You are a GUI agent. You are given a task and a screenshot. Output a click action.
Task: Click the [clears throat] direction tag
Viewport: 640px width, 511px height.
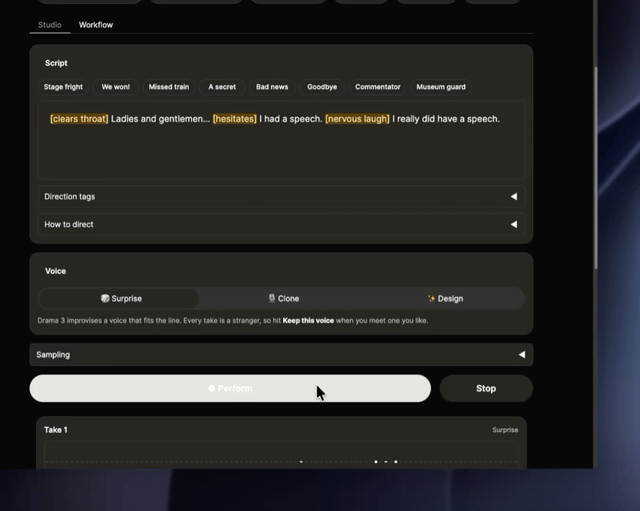coord(79,119)
